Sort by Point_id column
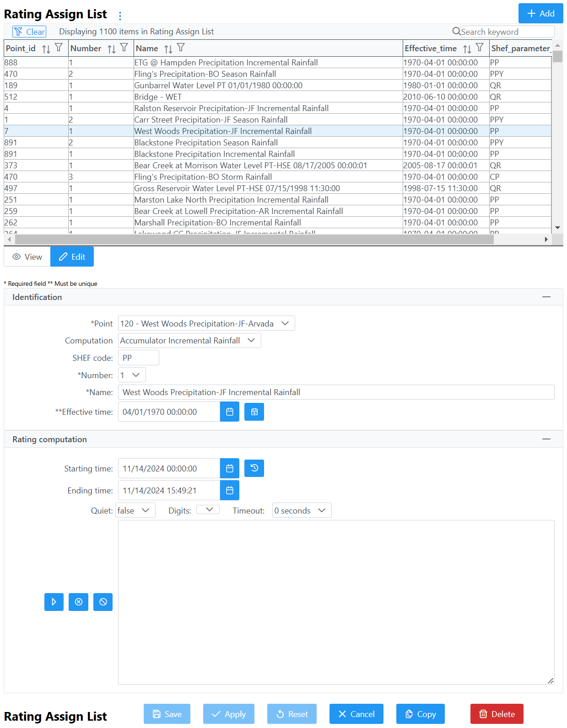Screen dimensions: 567x728 [x=46, y=49]
